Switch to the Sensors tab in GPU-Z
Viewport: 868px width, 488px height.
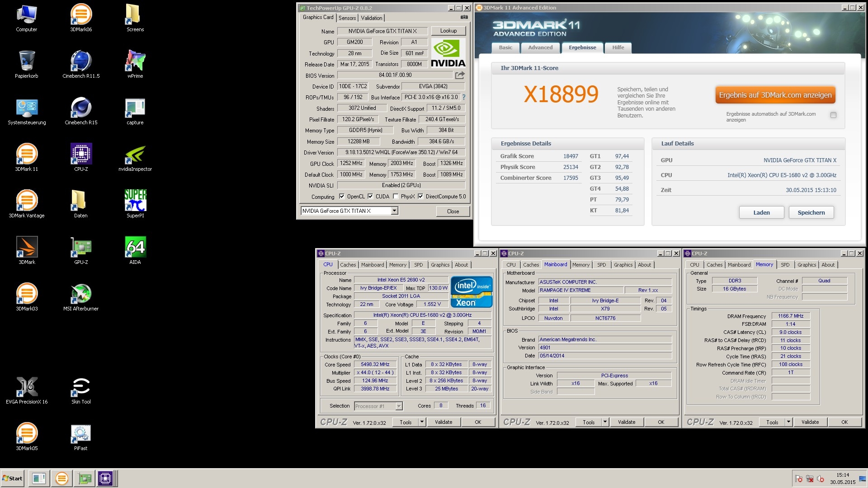[x=347, y=18]
